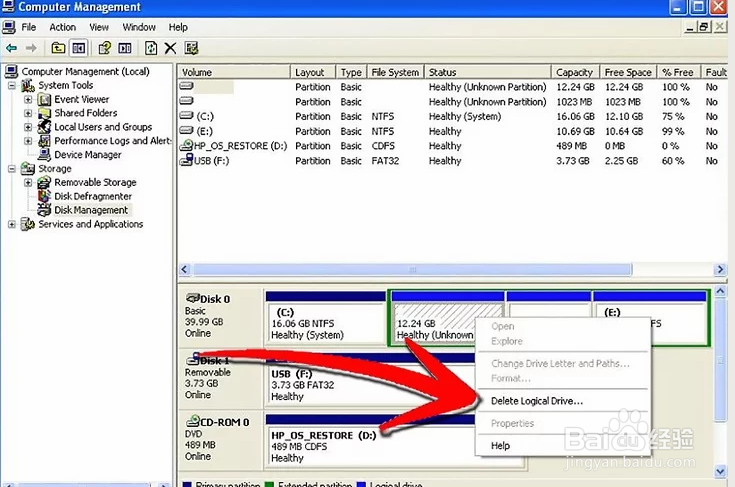Image resolution: width=735 pixels, height=487 pixels.
Task: Expand Local Users and Groups node
Action: click(28, 127)
